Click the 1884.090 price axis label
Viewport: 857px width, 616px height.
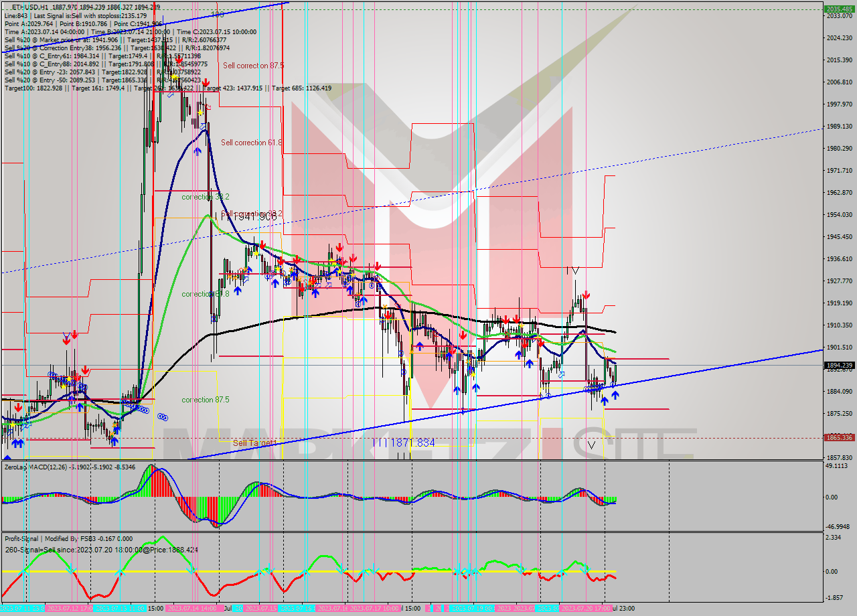tap(839, 392)
